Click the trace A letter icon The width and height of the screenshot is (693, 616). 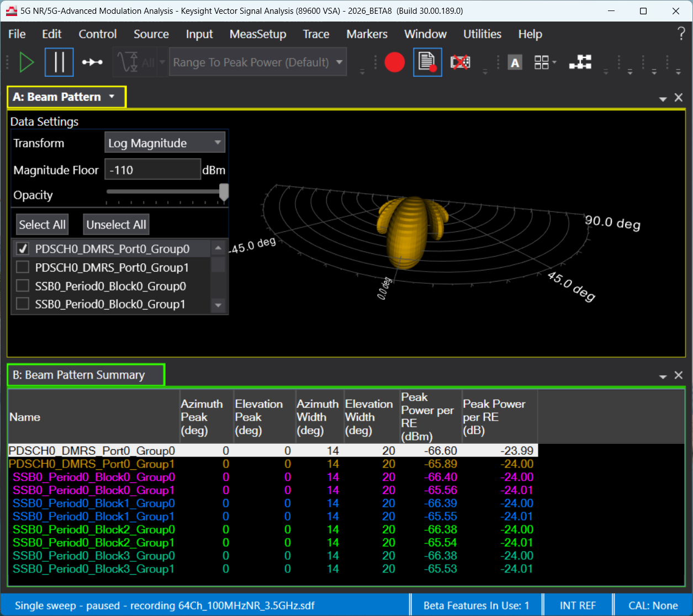point(515,62)
